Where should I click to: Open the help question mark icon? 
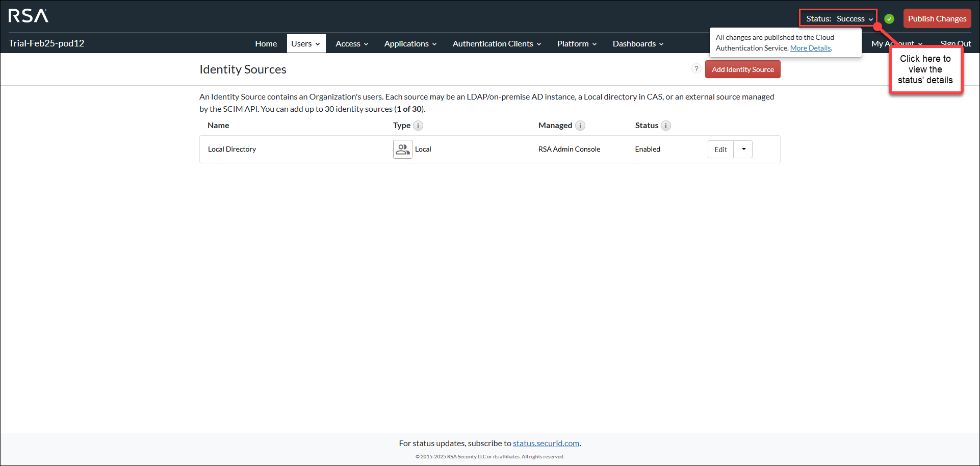697,68
